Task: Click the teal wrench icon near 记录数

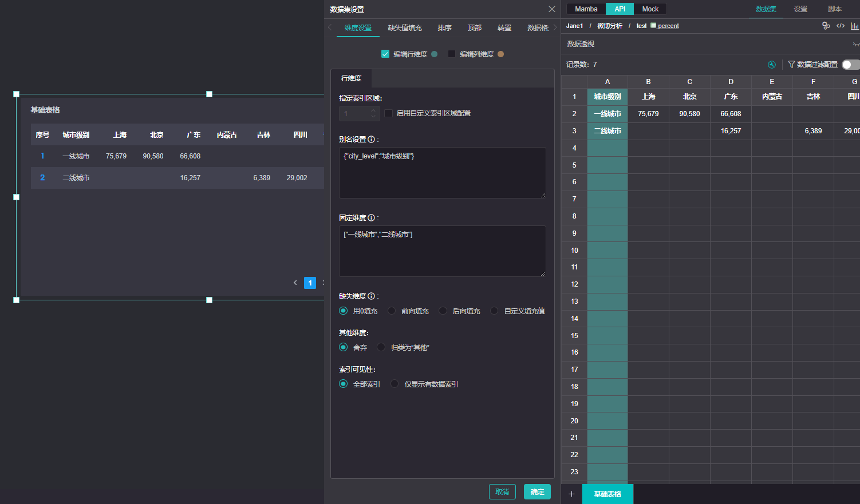Action: point(772,65)
